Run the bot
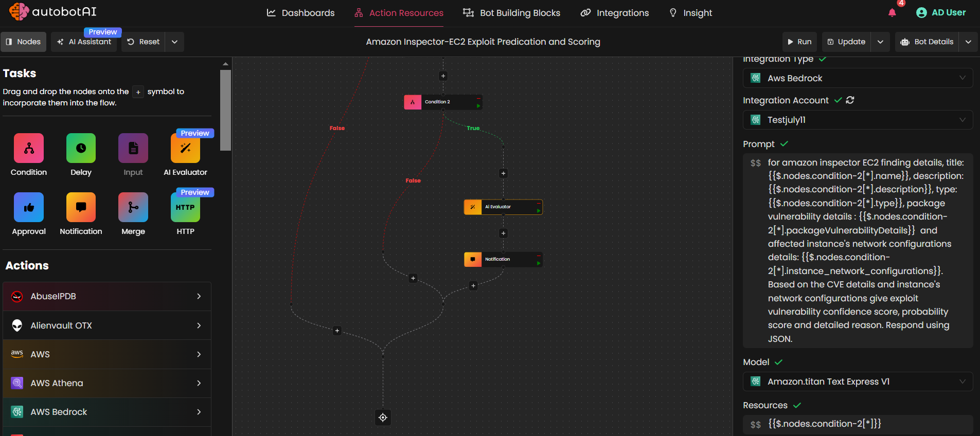 click(799, 42)
